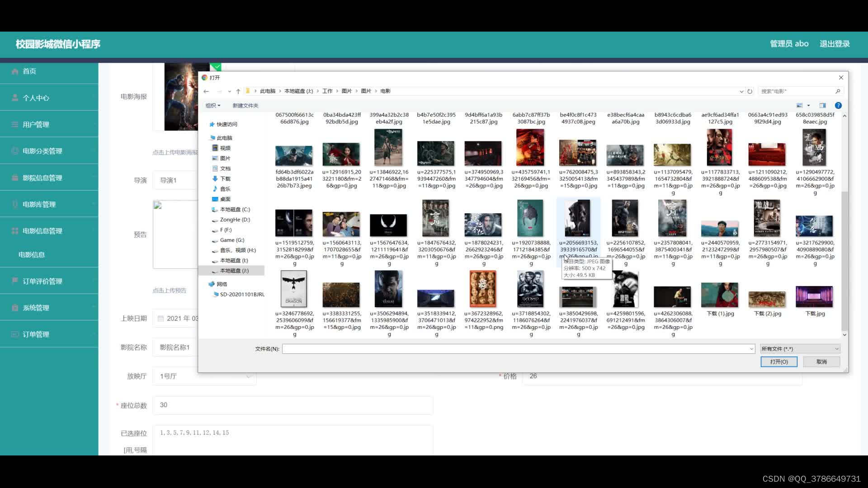
Task: Select the 电影信息 submenu item
Action: click(32, 255)
